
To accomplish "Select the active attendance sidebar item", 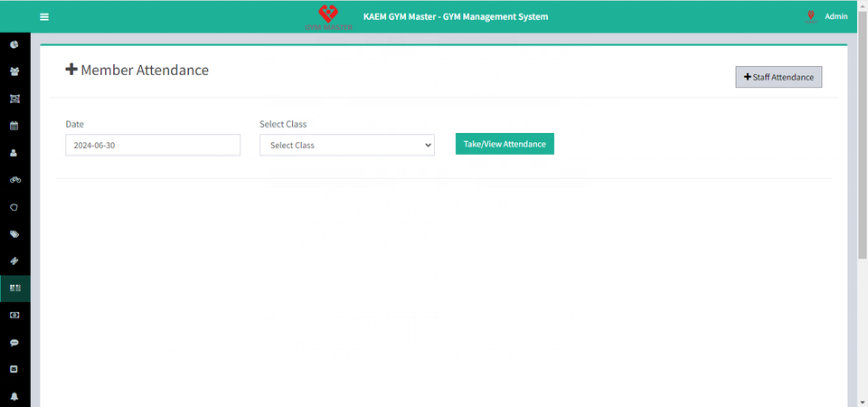I will click(14, 289).
